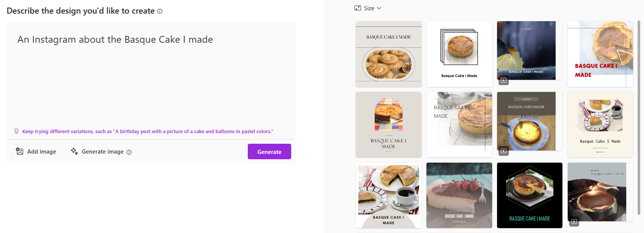Click video badge on brown banner template
The height and width of the screenshot is (233, 644).
pos(503,151)
